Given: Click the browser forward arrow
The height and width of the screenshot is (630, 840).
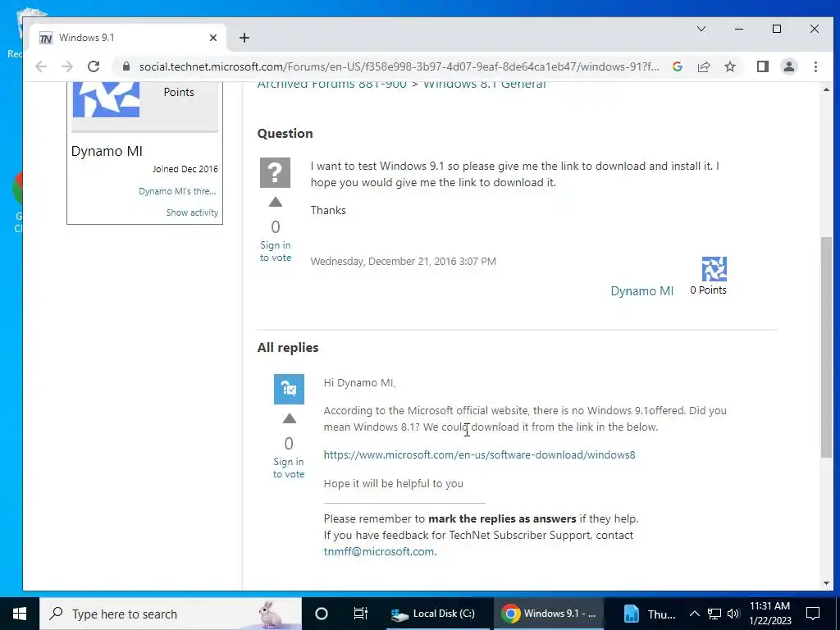Looking at the screenshot, I should pyautogui.click(x=67, y=66).
